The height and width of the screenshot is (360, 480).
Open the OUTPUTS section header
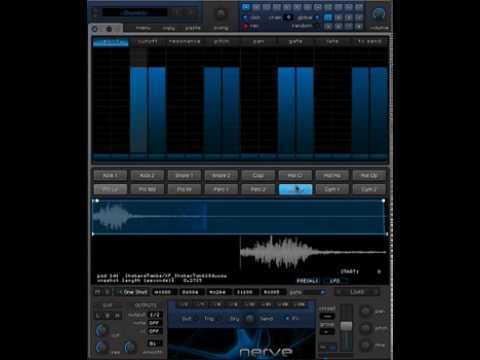coord(145,305)
